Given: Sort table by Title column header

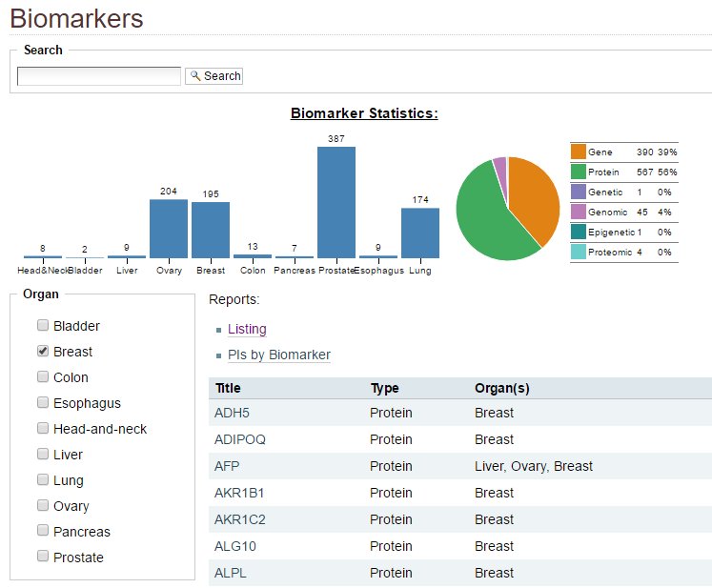Looking at the screenshot, I should tap(228, 388).
